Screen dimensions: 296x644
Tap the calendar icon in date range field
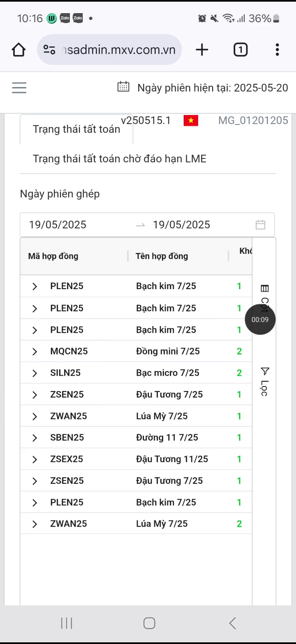(x=260, y=225)
